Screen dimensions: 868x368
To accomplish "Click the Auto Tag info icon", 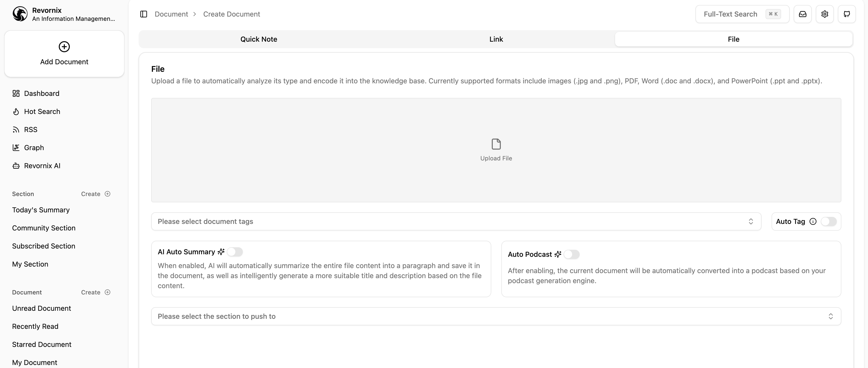I will [x=813, y=222].
